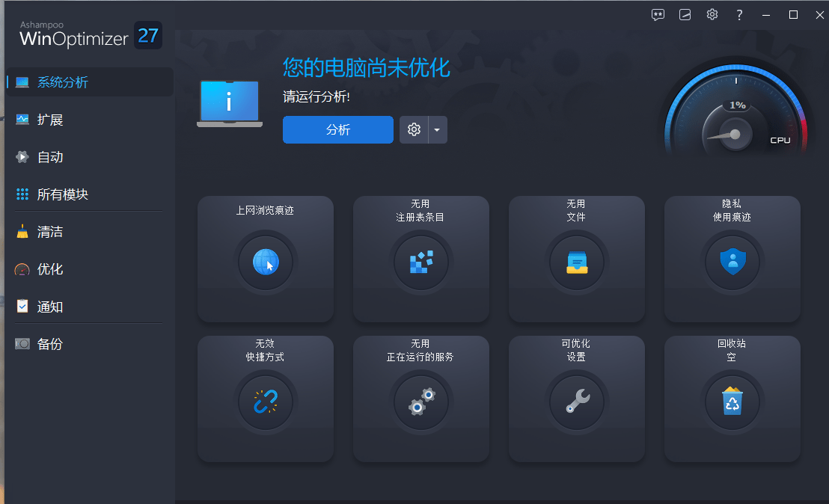Click the 隐私使用痕迹 privacy shield icon
This screenshot has width=829, height=504.
(732, 262)
